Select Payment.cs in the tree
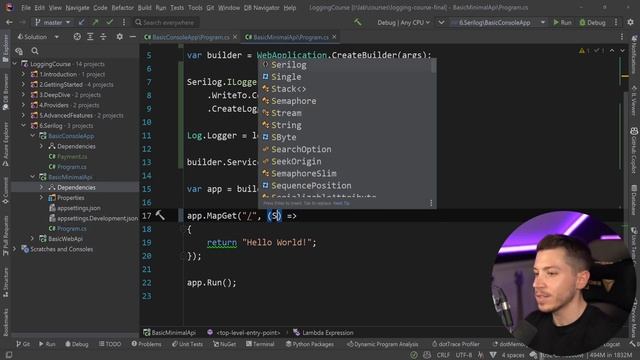The width and height of the screenshot is (640, 360). tap(72, 157)
